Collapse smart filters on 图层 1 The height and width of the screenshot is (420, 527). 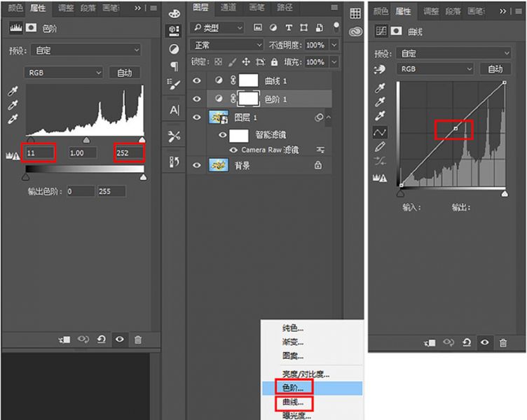point(329,117)
